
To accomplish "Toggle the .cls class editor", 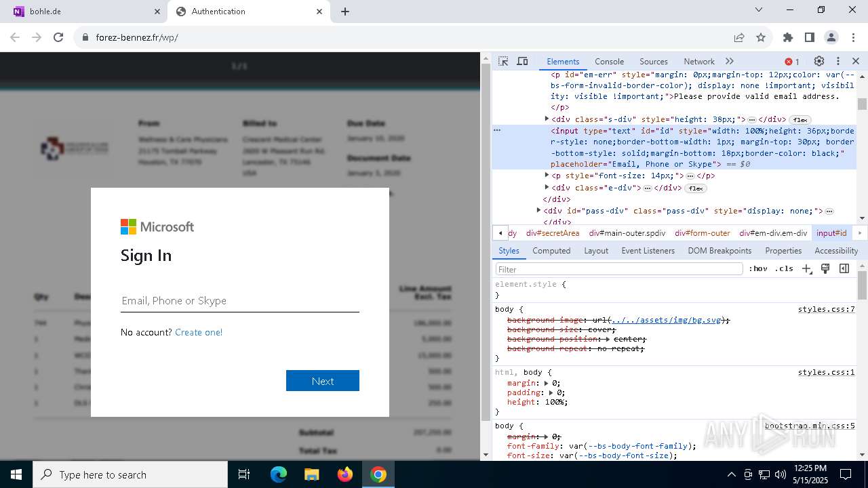I will (784, 268).
